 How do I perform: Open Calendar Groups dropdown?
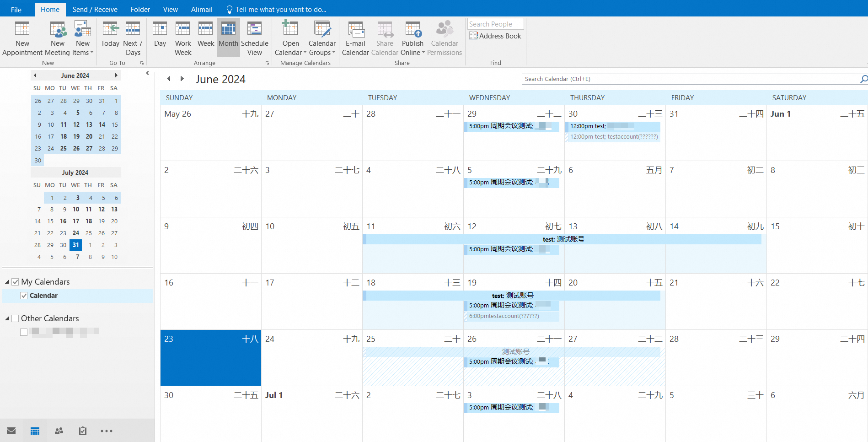coord(322,38)
